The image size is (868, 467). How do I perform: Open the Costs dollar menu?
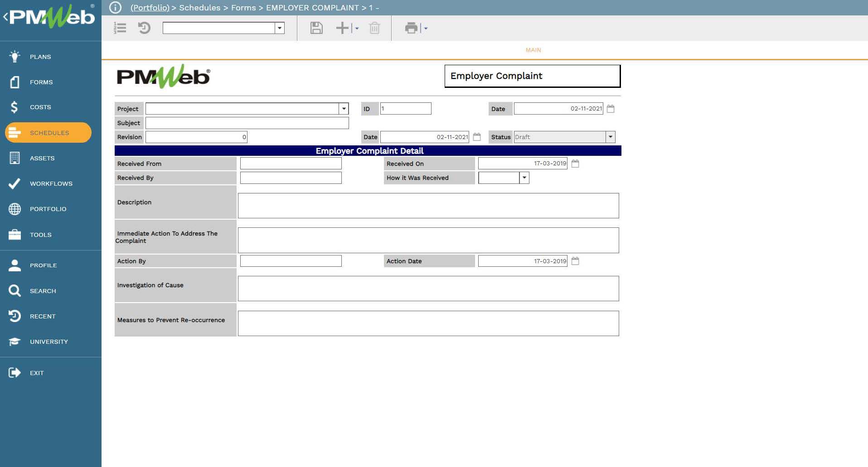15,107
